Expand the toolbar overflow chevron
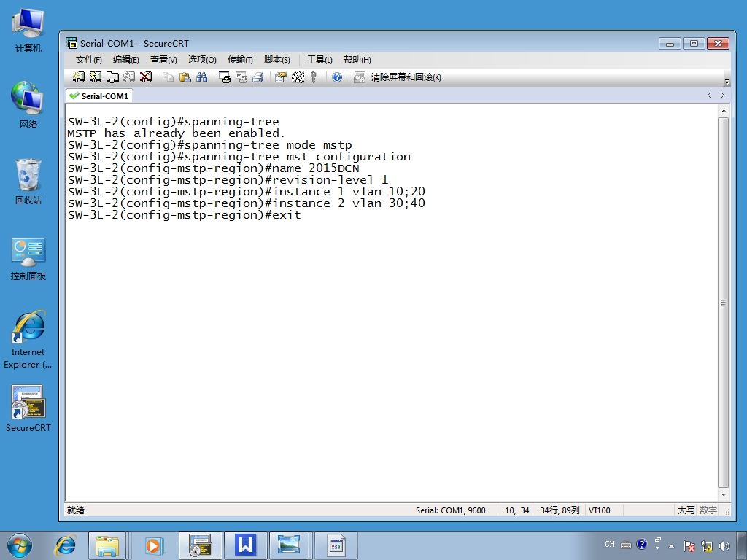 pos(727,82)
